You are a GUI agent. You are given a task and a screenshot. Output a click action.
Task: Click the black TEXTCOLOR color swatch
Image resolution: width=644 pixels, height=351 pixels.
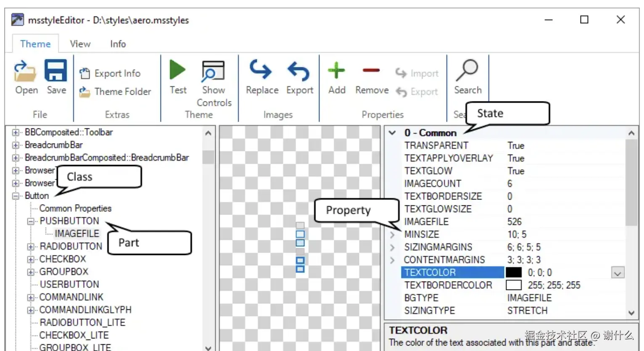(513, 273)
